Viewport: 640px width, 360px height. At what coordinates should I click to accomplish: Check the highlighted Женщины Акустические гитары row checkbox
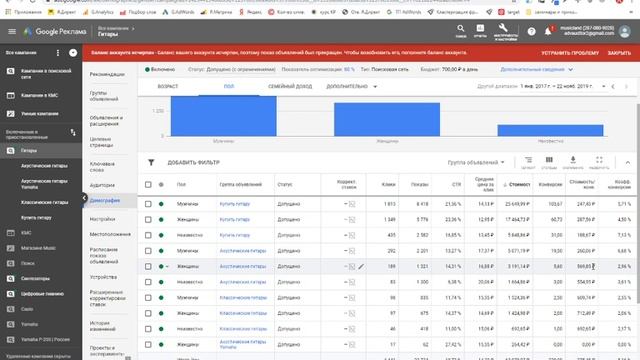pos(148,267)
